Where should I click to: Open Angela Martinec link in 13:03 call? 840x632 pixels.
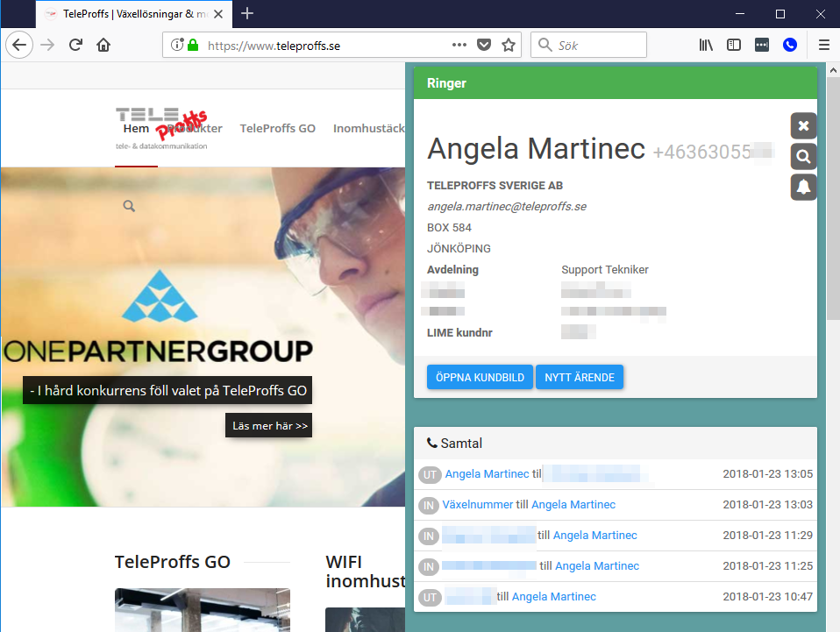click(573, 505)
